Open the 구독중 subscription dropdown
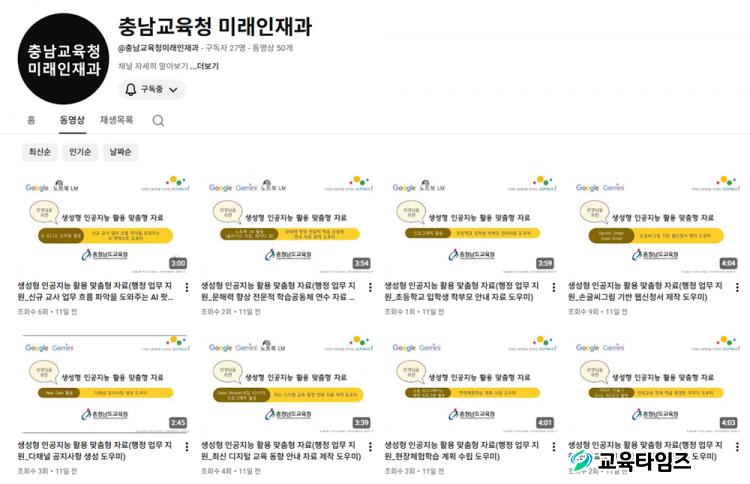 point(152,90)
